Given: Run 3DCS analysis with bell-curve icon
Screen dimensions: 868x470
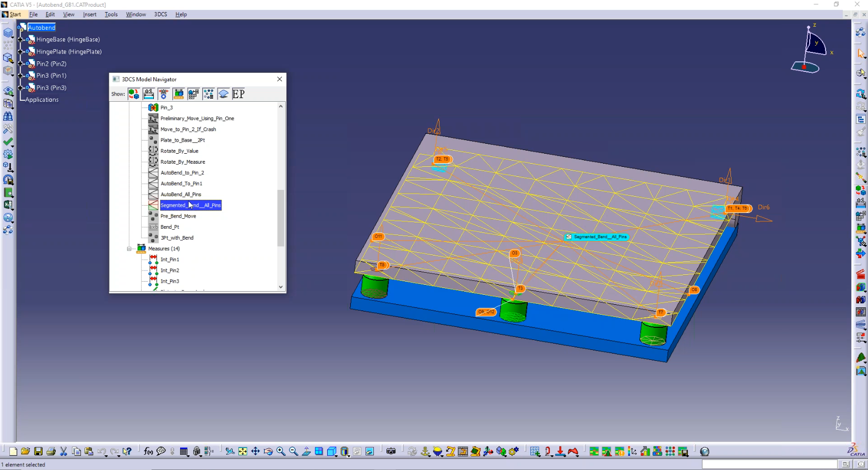Looking at the screenshot, I should pyautogui.click(x=606, y=451).
